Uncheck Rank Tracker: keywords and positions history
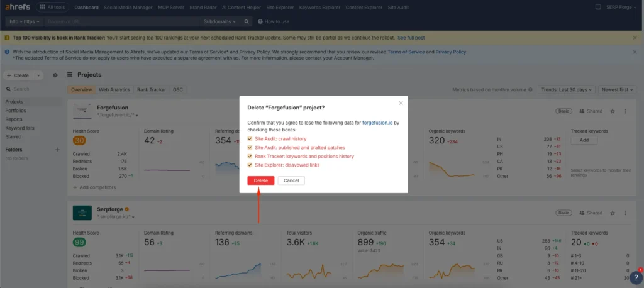The image size is (644, 288). coord(250,156)
